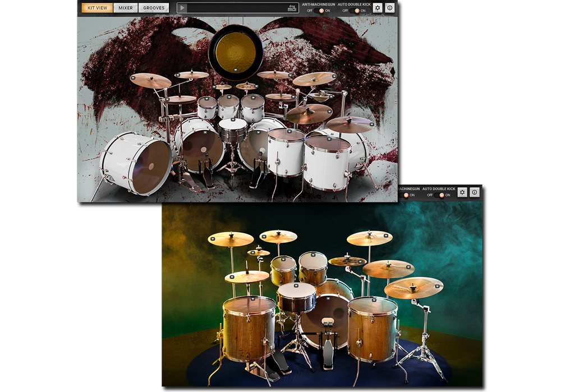Image resolution: width=561 pixels, height=392 pixels.
Task: Open top right crash dropdown, wooden kit
Action: (x=386, y=236)
